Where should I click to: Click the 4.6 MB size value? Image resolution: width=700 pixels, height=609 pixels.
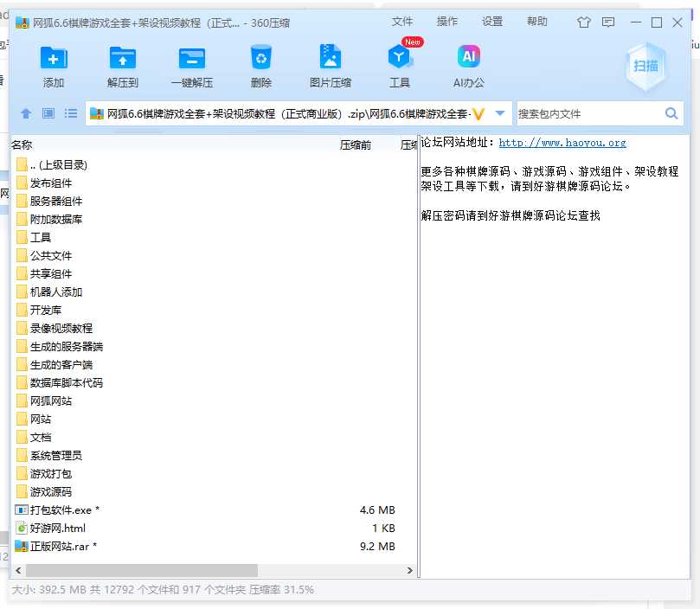[x=377, y=510]
